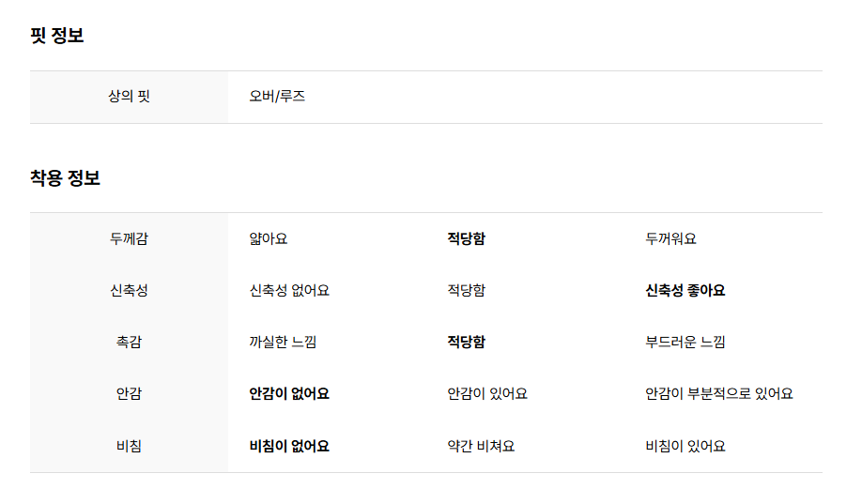Select 신축성 없어요 option
This screenshot has height=504, width=862.
click(289, 290)
